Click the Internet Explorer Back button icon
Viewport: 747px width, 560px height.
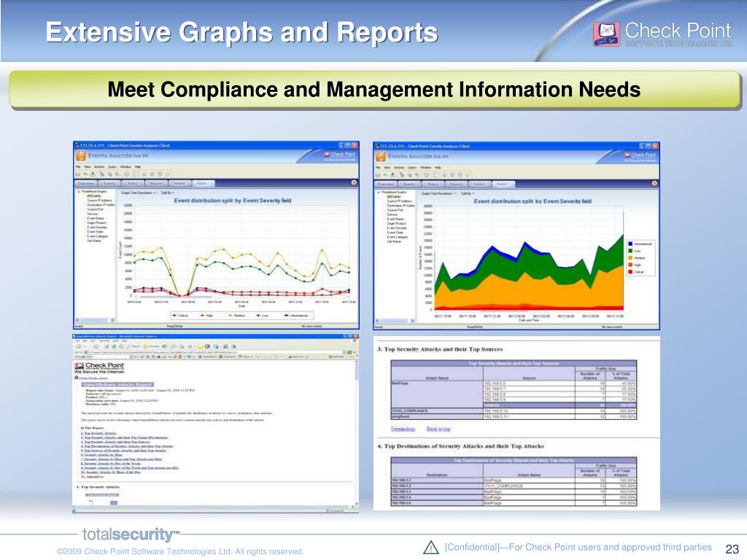79,346
